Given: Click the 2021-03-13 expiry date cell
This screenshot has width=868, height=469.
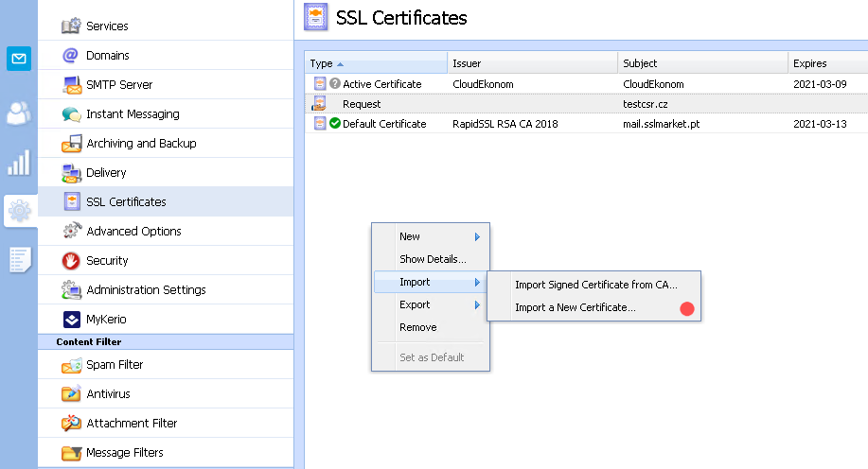Looking at the screenshot, I should click(x=820, y=124).
